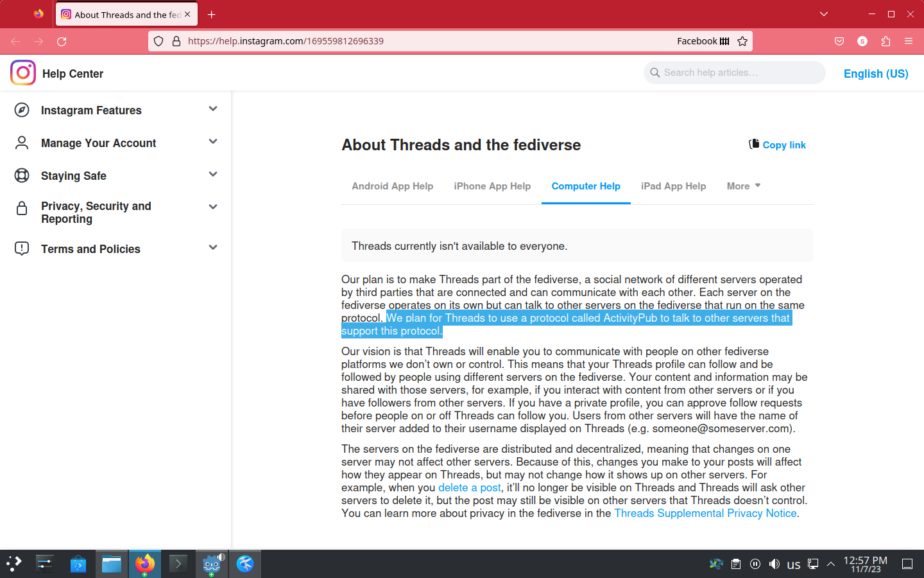Bookmark this page with the star icon
Image resolution: width=924 pixels, height=578 pixels.
pos(742,41)
